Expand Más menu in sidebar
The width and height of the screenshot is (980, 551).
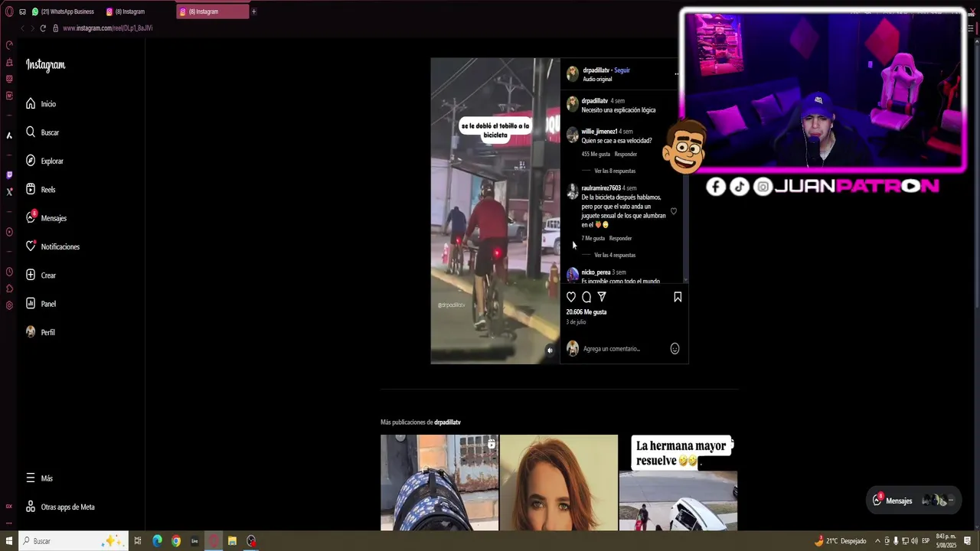tap(40, 478)
